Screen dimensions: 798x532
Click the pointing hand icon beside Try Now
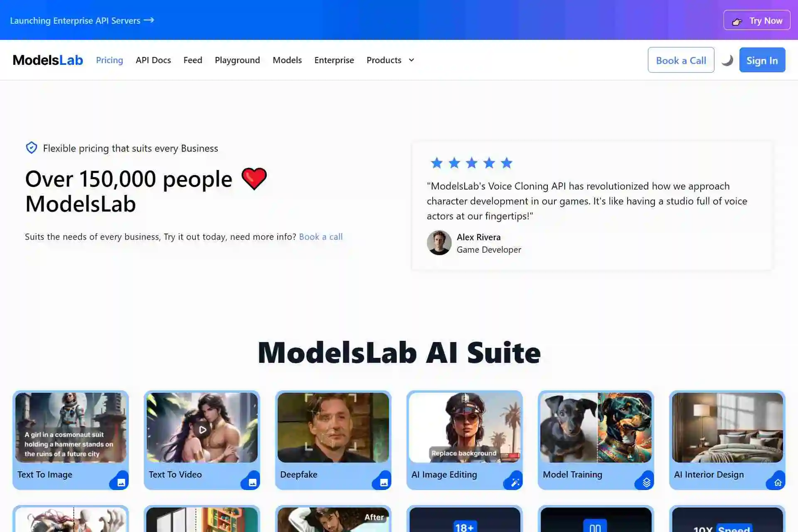pos(737,22)
